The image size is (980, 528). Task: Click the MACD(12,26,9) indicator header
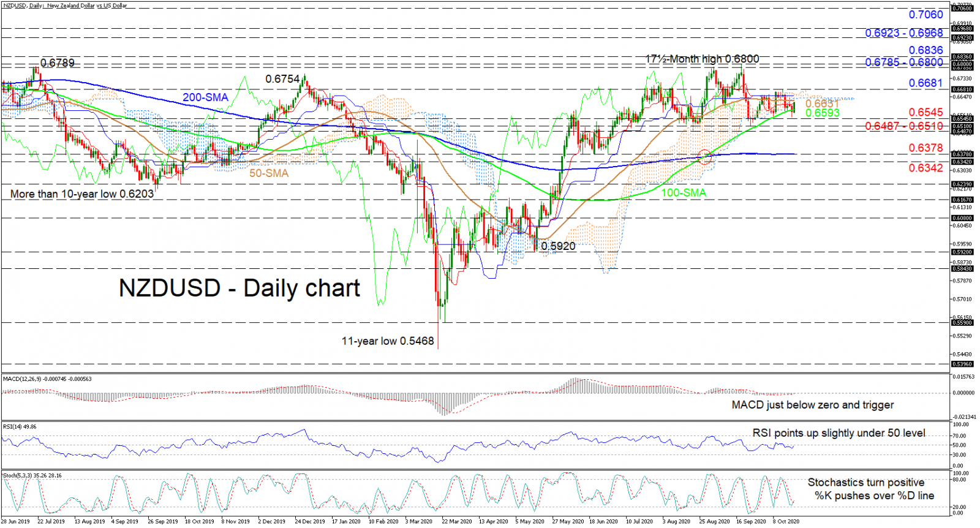point(47,379)
